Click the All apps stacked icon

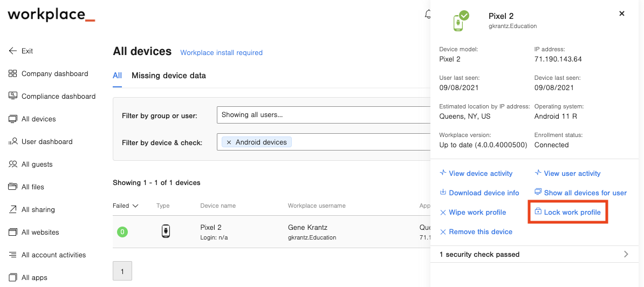coord(13,277)
